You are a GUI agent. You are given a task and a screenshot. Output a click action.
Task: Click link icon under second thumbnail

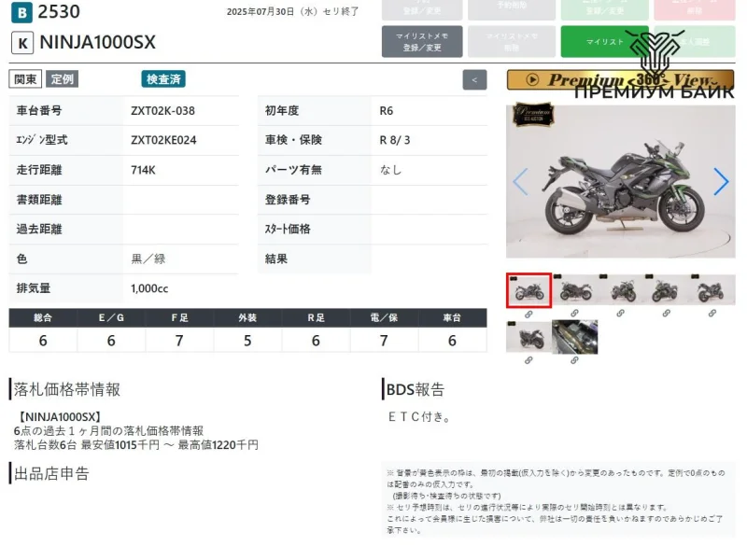(x=574, y=314)
